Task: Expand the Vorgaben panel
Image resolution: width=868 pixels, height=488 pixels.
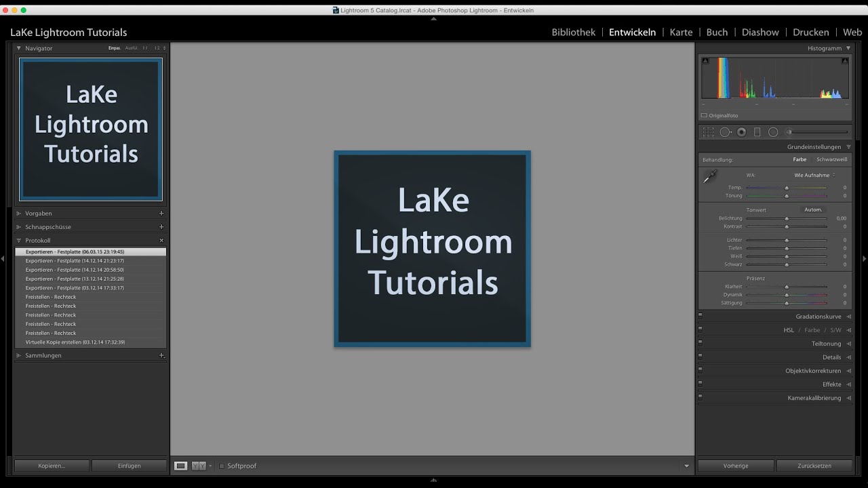Action: point(19,213)
